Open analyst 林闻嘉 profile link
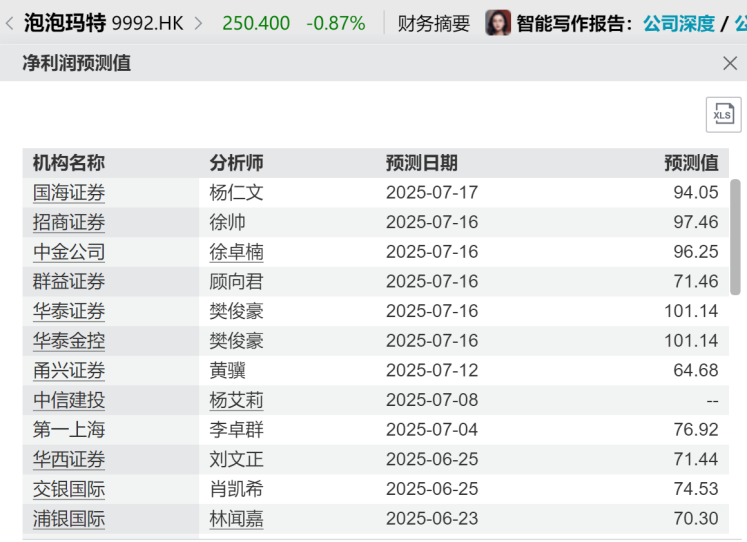 (236, 519)
